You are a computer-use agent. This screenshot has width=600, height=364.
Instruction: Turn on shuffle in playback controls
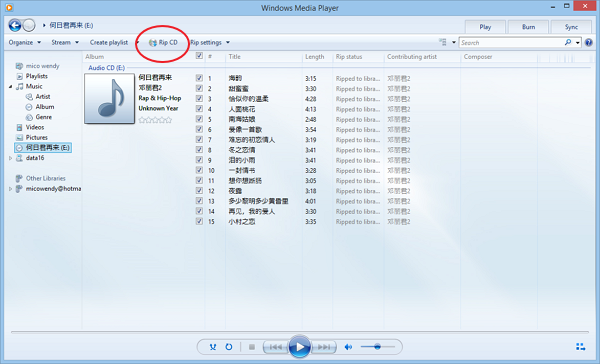(213, 347)
